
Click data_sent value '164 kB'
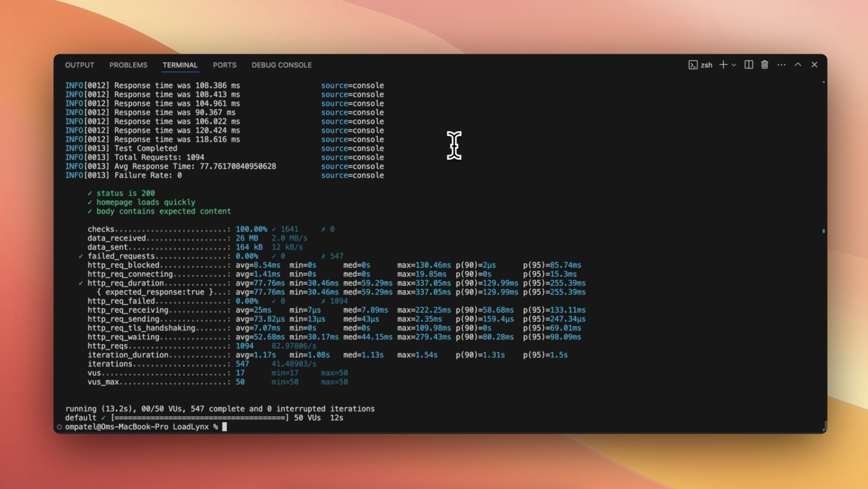(x=249, y=247)
